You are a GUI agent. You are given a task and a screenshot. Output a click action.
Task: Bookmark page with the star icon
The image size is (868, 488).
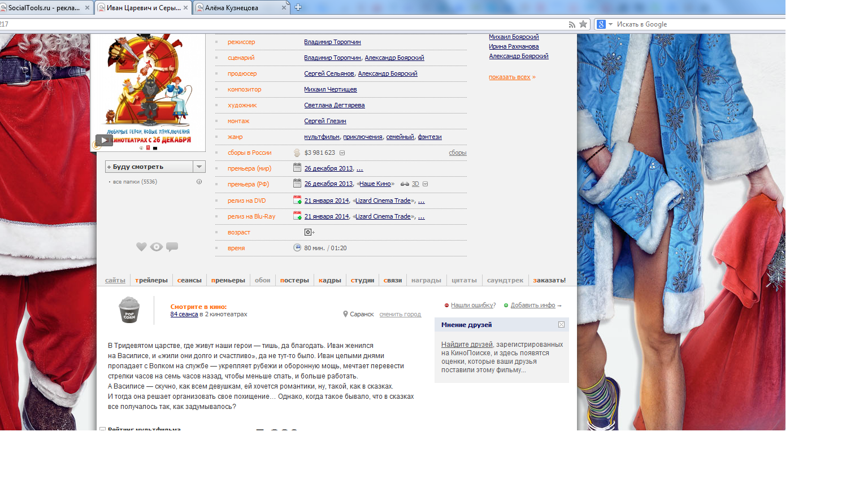point(583,24)
